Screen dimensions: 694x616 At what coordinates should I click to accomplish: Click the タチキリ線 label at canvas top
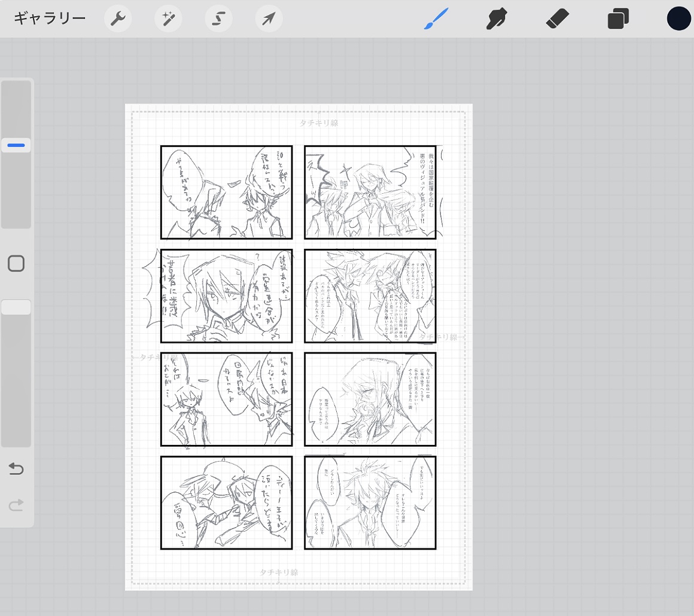(319, 123)
